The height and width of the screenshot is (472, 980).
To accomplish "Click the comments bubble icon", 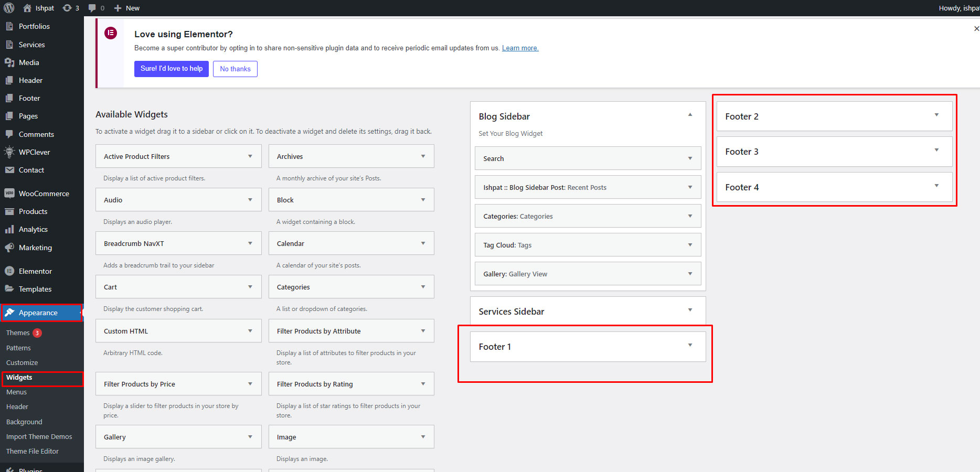I will click(x=92, y=8).
